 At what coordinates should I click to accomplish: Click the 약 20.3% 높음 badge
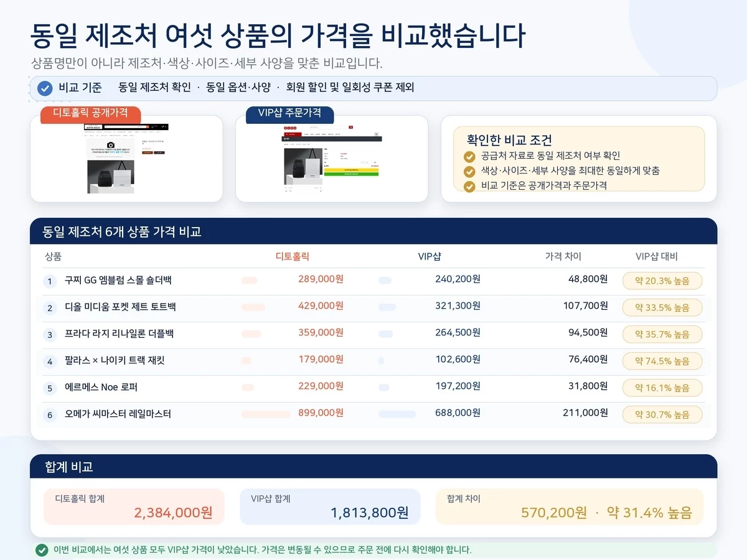(x=662, y=281)
